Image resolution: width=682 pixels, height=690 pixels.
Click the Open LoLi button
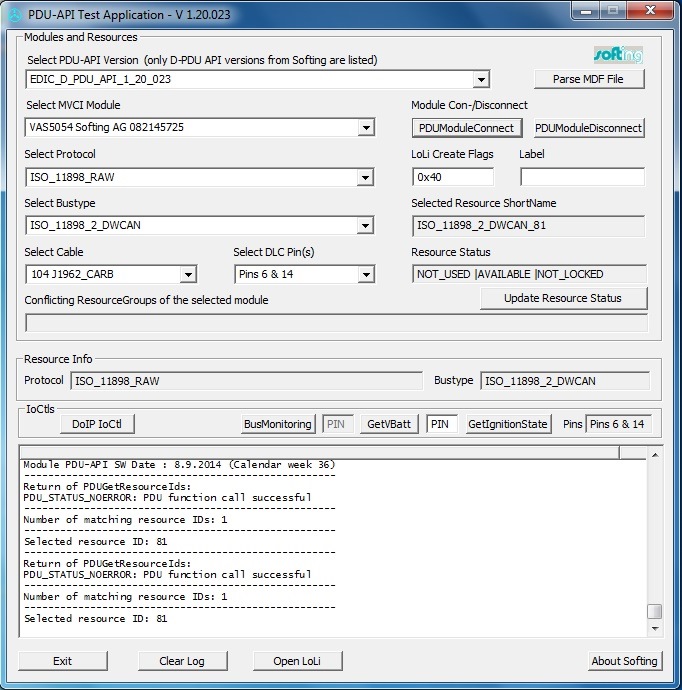tap(297, 661)
